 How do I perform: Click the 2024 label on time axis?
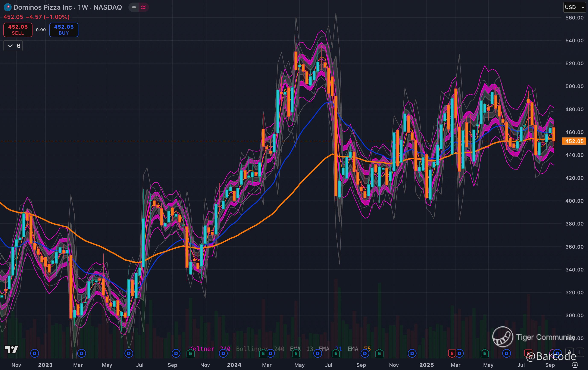(x=234, y=365)
